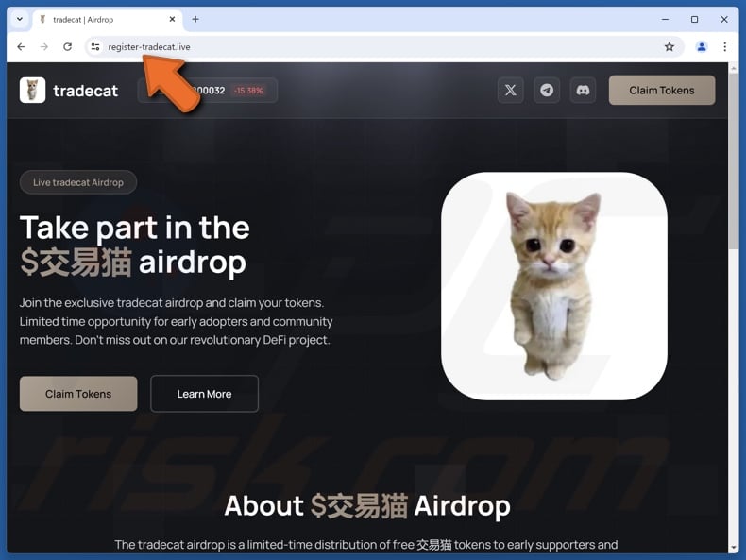Image resolution: width=746 pixels, height=560 pixels.
Task: Click the Learn More button
Action: click(x=205, y=394)
